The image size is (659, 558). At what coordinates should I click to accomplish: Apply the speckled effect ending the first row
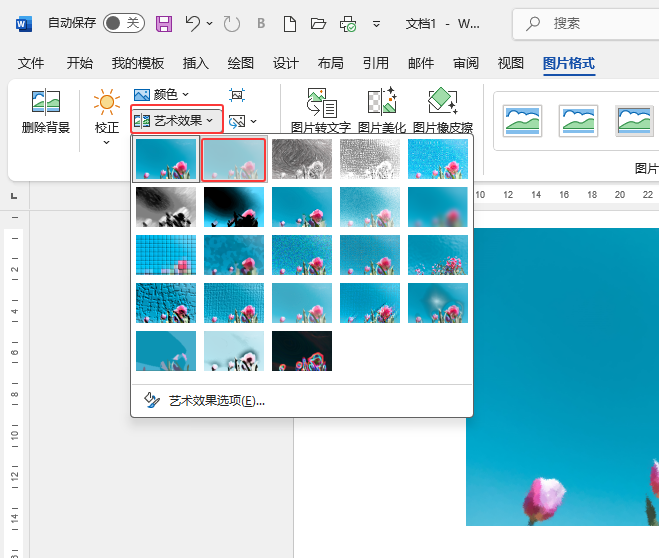coord(438,159)
